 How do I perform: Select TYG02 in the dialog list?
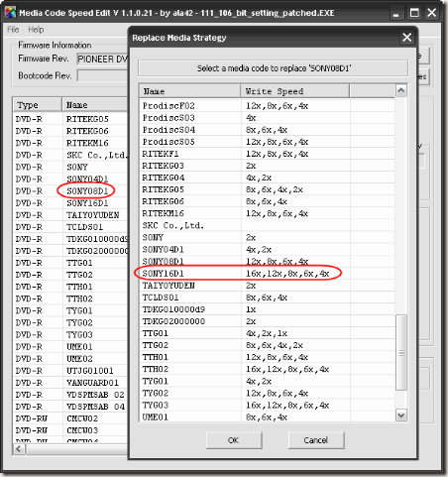point(267,393)
